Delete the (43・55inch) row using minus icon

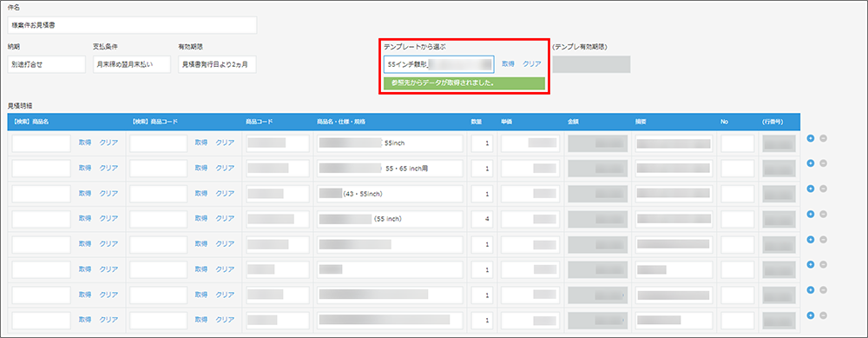click(823, 189)
